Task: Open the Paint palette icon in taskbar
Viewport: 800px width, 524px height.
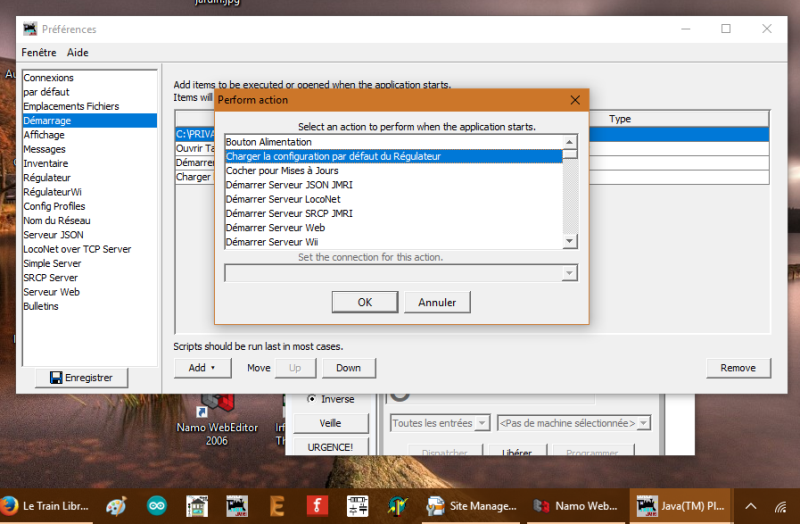Action: (116, 505)
